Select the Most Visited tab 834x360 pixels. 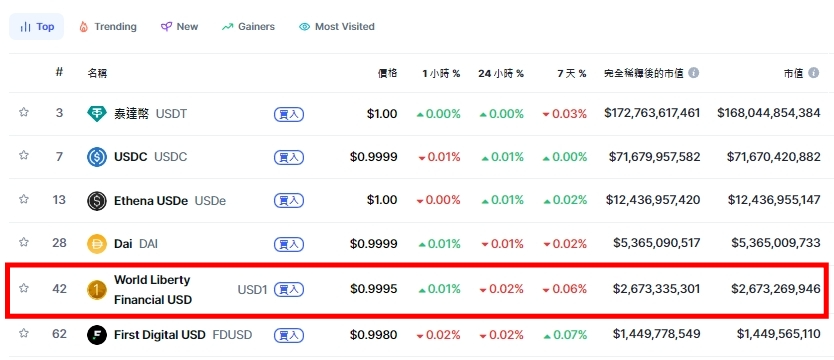tap(337, 27)
